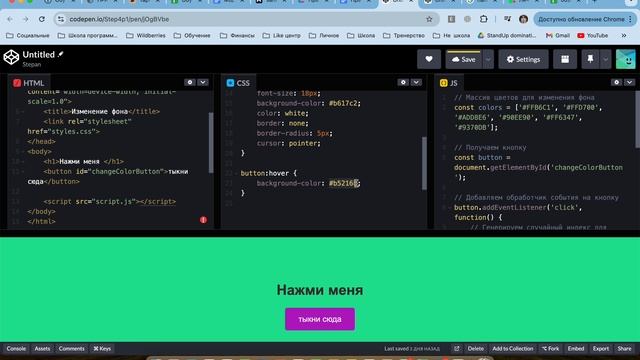Screen dimensions: 640x360
Task: Open user avatar menu
Action: 625,60
